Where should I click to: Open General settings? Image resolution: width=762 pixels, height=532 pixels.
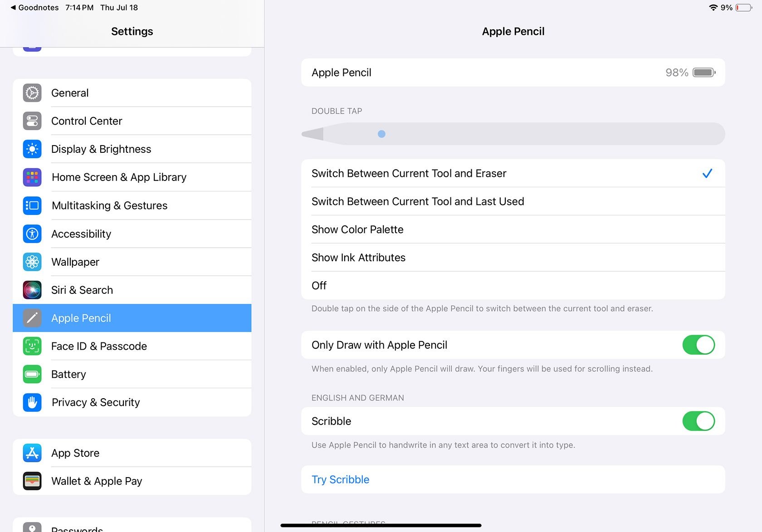point(132,93)
